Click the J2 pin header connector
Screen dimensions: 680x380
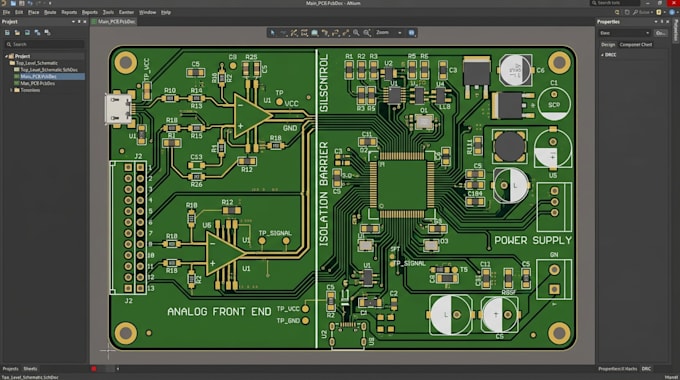pos(129,228)
